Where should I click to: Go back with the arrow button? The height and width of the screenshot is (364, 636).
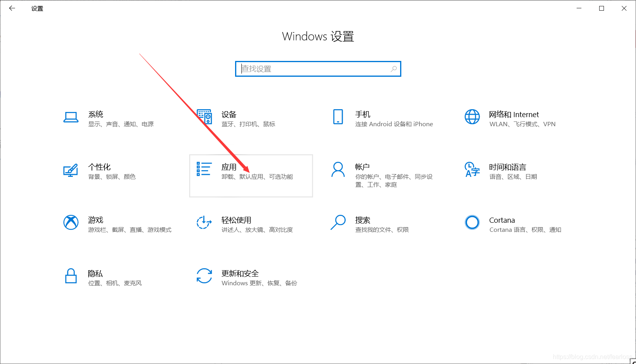click(12, 8)
